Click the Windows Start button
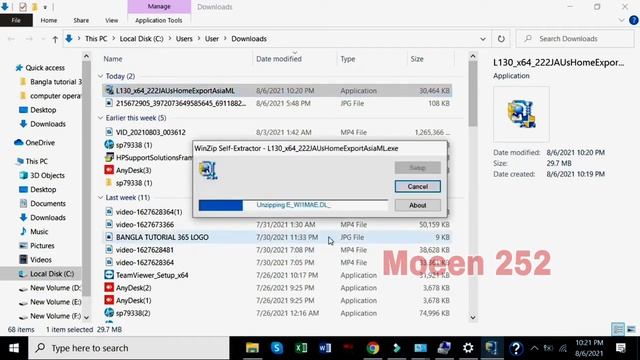 pos(14,348)
